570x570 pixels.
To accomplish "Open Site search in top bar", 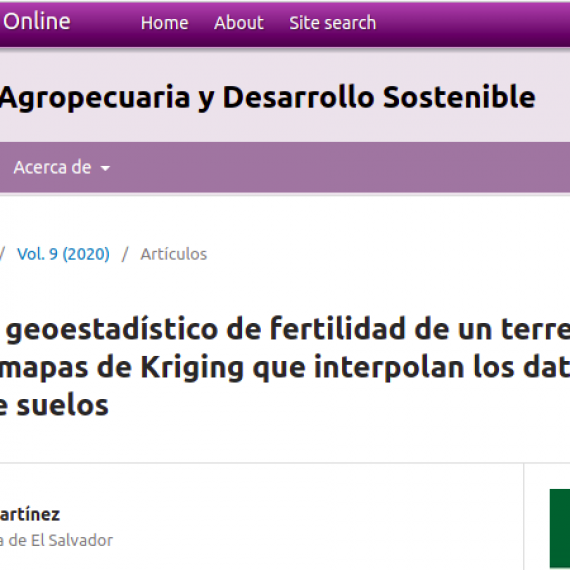I will pyautogui.click(x=333, y=23).
